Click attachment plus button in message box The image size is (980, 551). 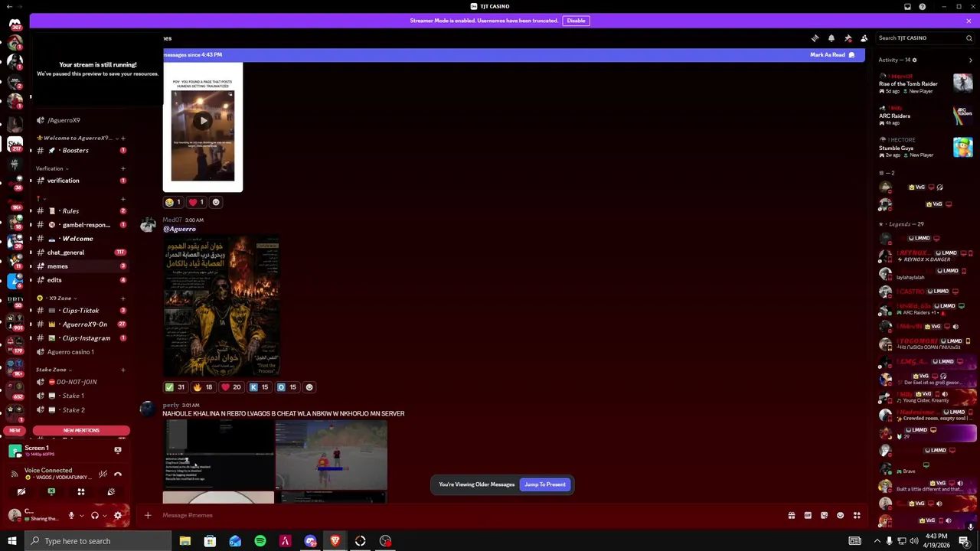click(148, 516)
